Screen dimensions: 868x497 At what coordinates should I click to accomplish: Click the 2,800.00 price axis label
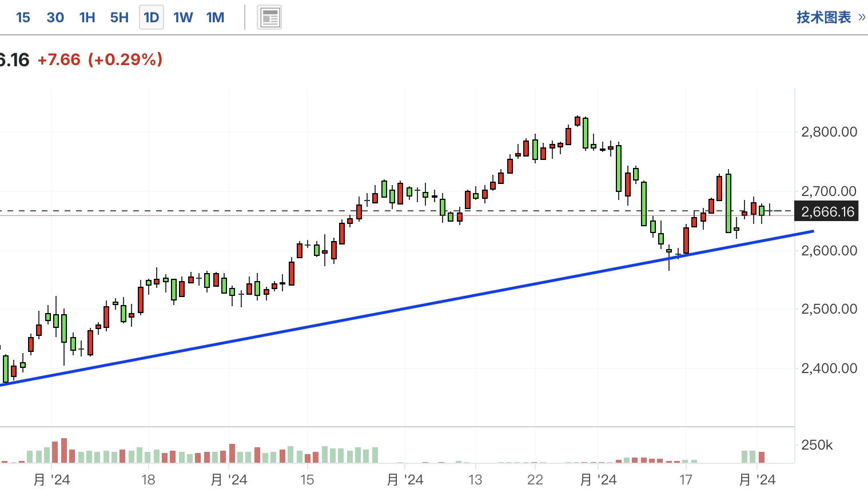[829, 132]
